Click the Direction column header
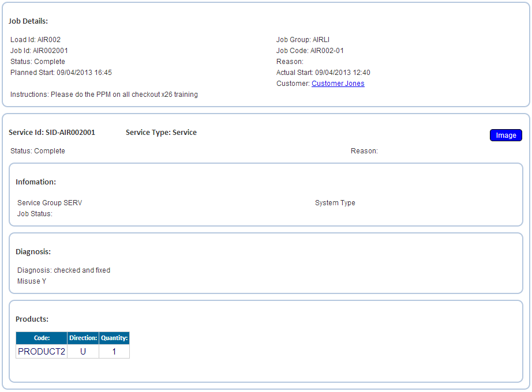532x392 pixels. [83, 338]
